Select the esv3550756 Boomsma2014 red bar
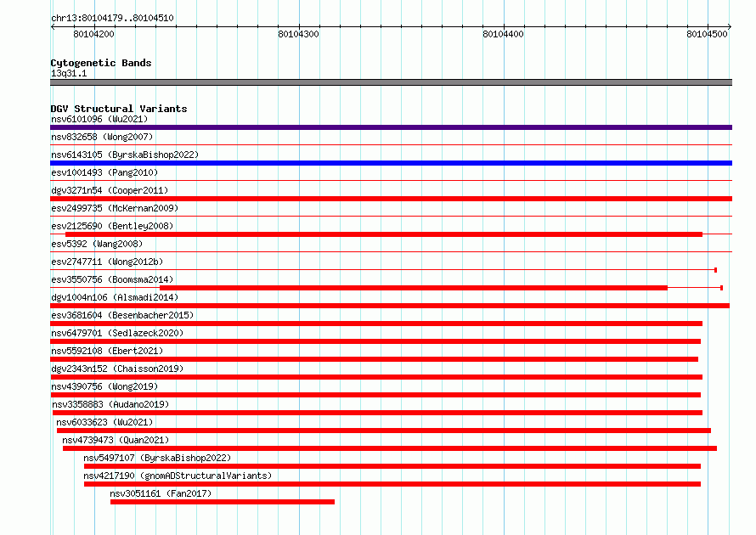Screen dimensions: 756x535 pos(414,288)
